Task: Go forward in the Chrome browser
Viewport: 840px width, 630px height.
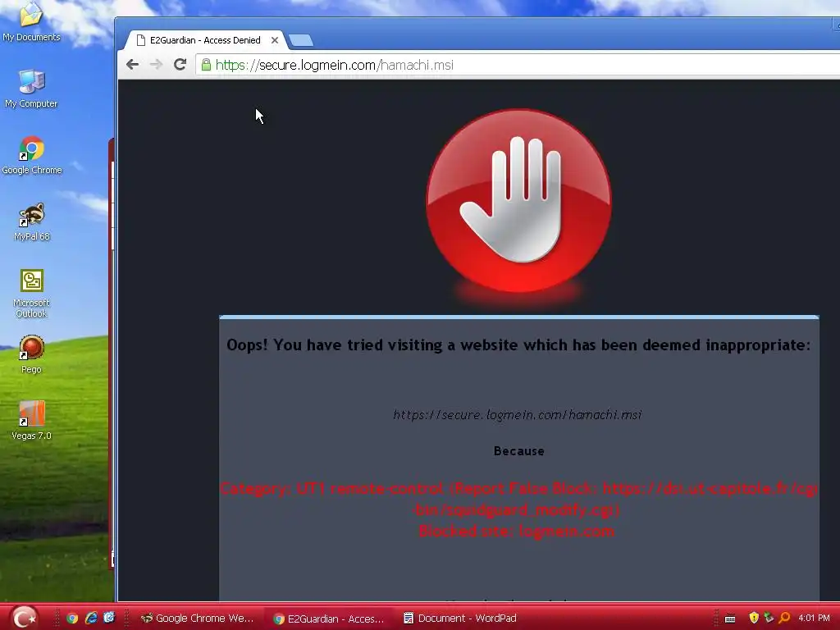Action: (x=156, y=65)
